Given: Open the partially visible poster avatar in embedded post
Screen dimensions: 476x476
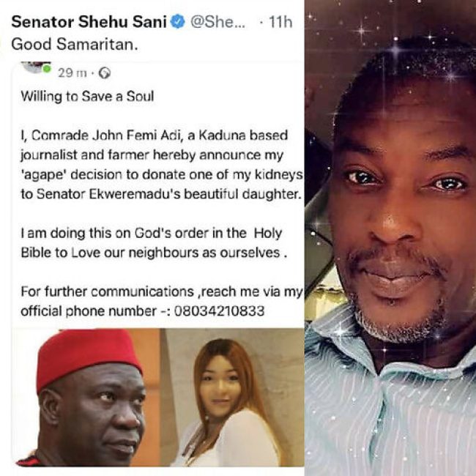Looking at the screenshot, I should point(36,67).
